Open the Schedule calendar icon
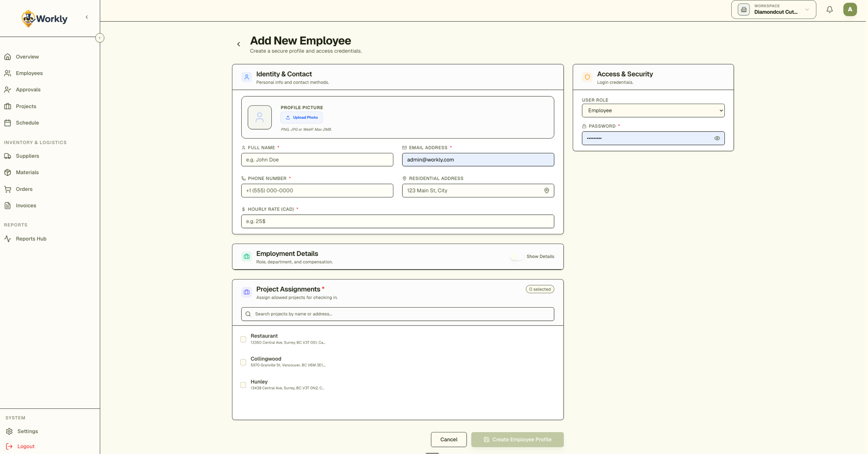The width and height of the screenshot is (868, 454). pos(8,123)
